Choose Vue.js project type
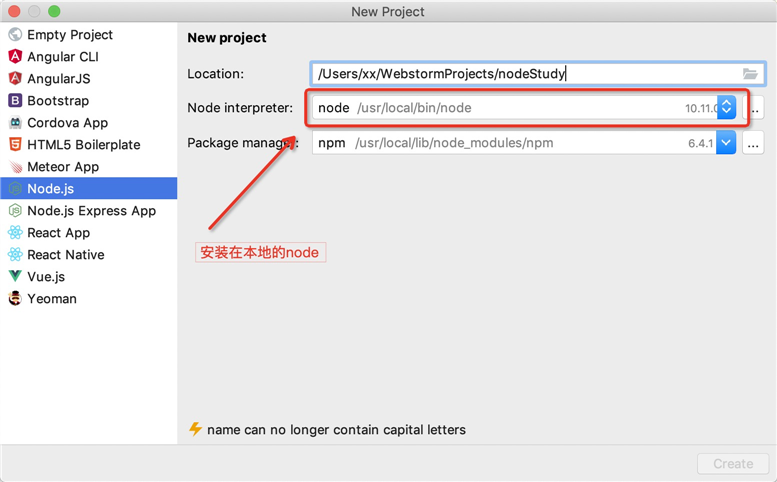The height and width of the screenshot is (482, 777). 46,276
